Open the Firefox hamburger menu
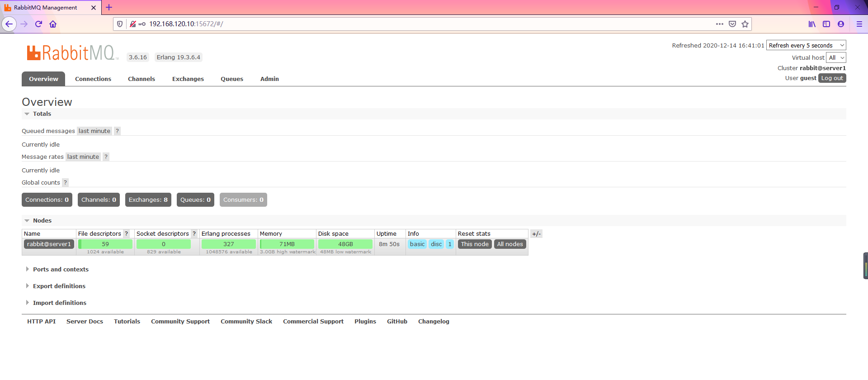This screenshot has width=868, height=380. coord(859,24)
